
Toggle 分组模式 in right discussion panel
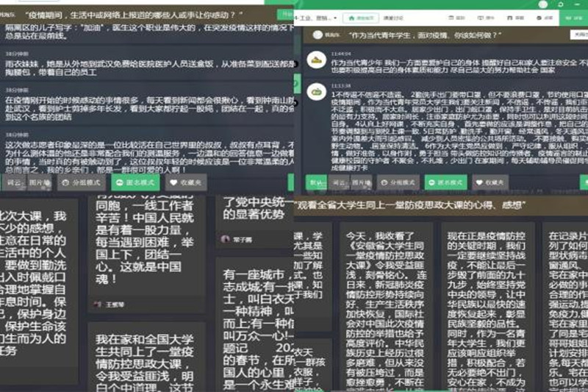coord(398,182)
